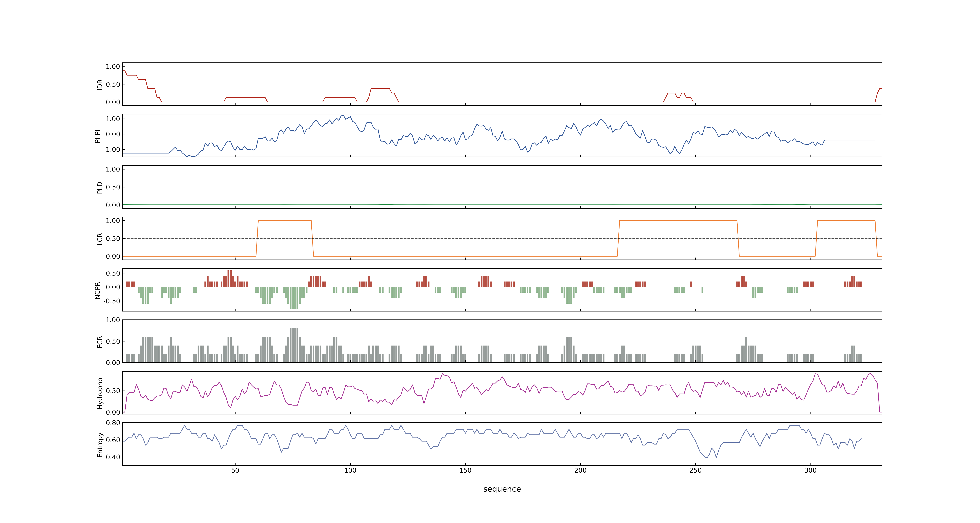This screenshot has width=980, height=523.
Task: Click the first LCR plateau near residue 70
Action: (x=285, y=220)
